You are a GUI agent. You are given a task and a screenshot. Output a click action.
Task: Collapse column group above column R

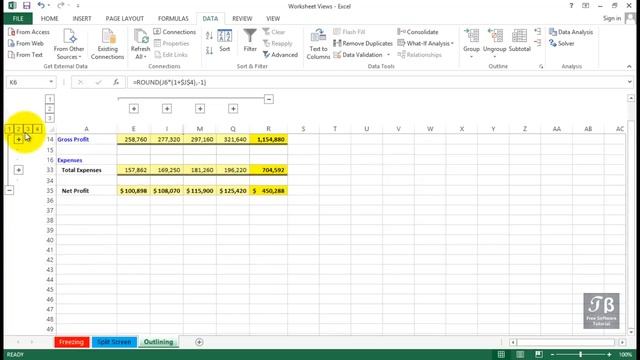tap(269, 99)
